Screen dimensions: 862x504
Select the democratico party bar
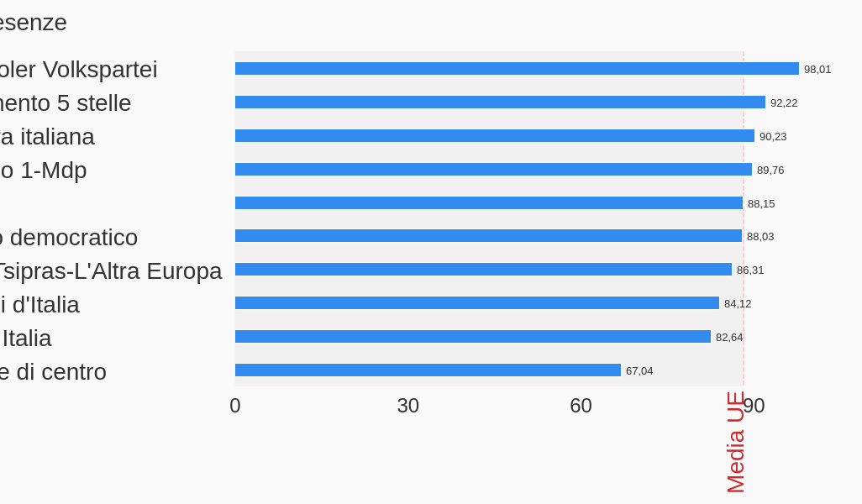tap(488, 236)
